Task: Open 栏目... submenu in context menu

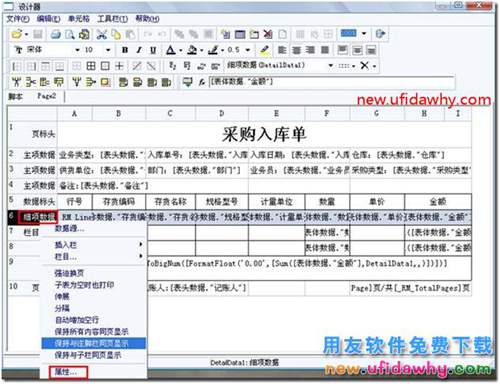Action: click(x=93, y=257)
